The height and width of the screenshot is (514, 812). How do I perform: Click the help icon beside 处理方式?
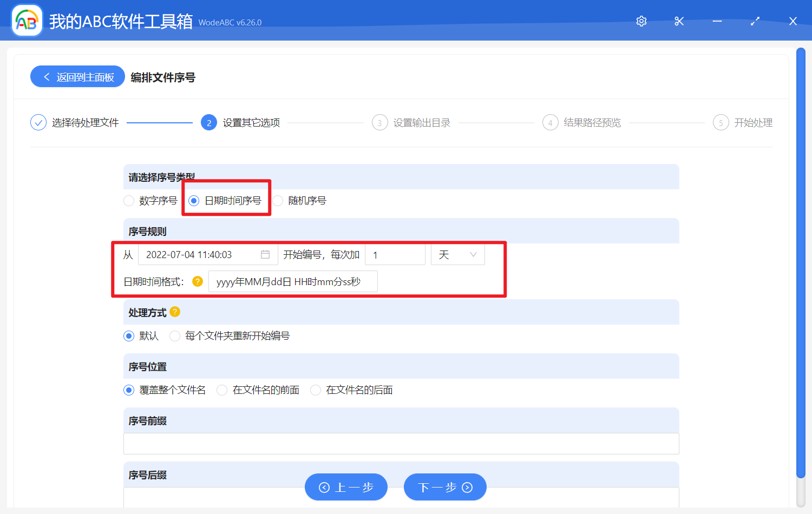(x=174, y=311)
